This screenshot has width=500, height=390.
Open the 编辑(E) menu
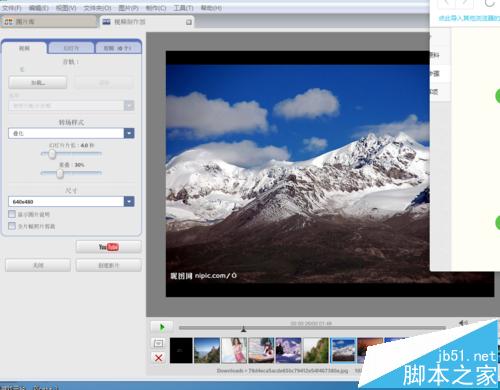(x=39, y=8)
